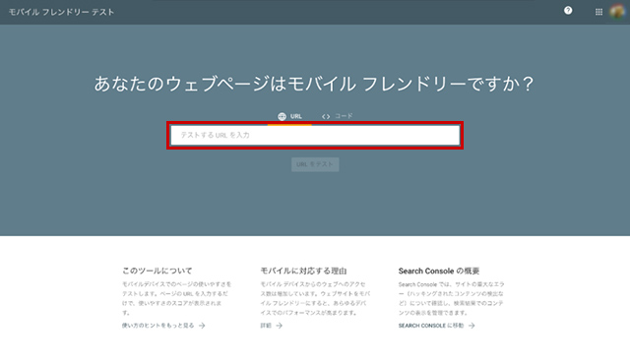Click the モバイル フレンドリー テスト title
This screenshot has height=364, width=630.
pyautogui.click(x=61, y=12)
